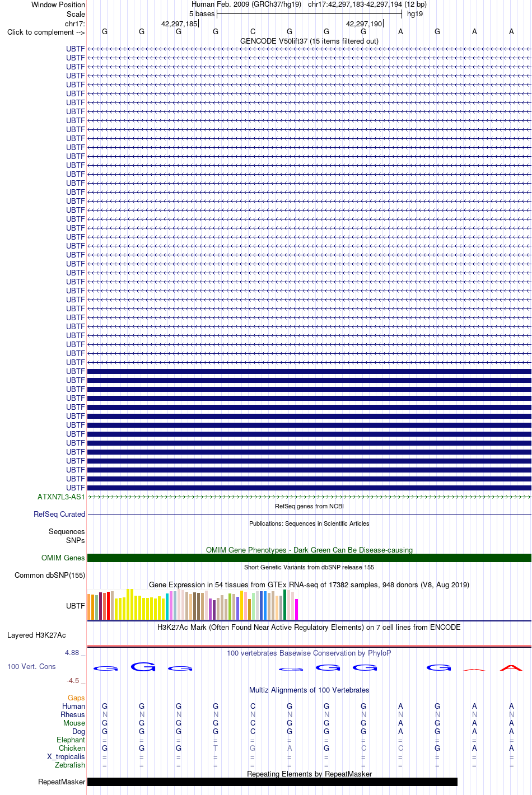Click 'RefSeq genes from NCBI' title
Screen dimensions: 532x795
(309, 506)
